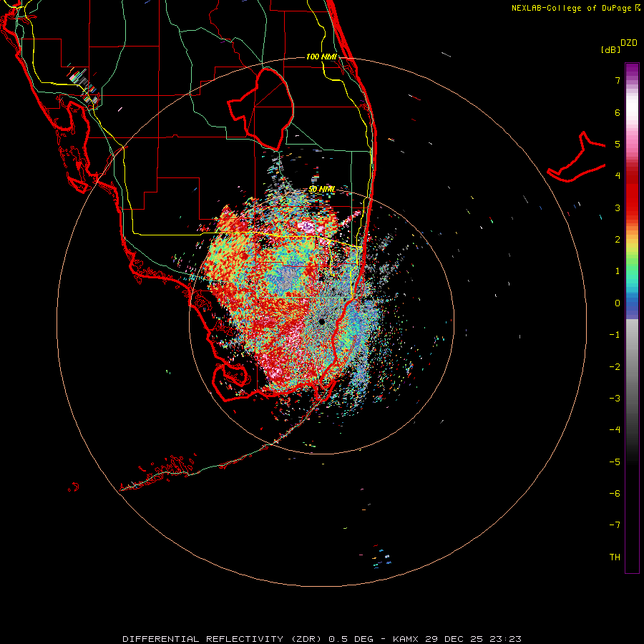This screenshot has height=644, width=644.
Task: Click the 0.5 DEG elevation text in caption
Action: click(351, 639)
